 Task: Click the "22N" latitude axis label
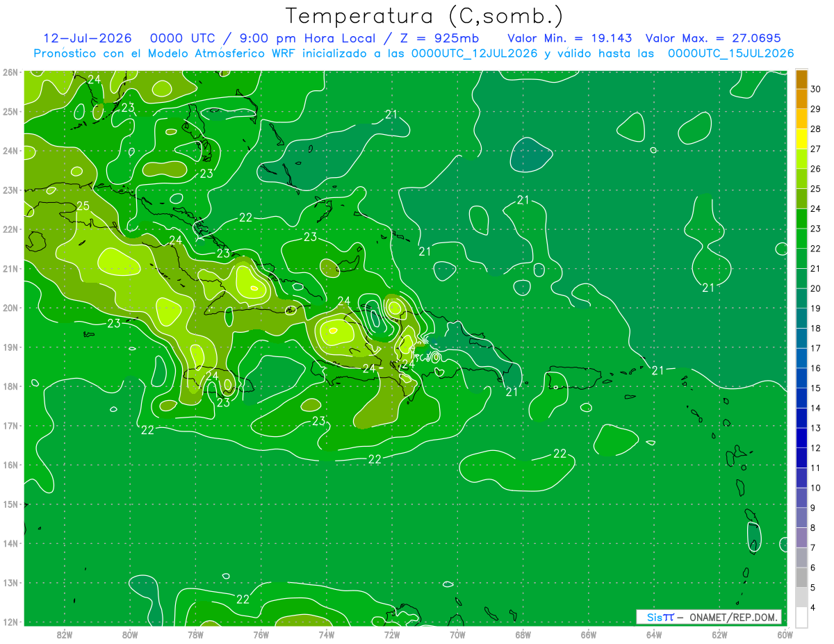coord(10,229)
